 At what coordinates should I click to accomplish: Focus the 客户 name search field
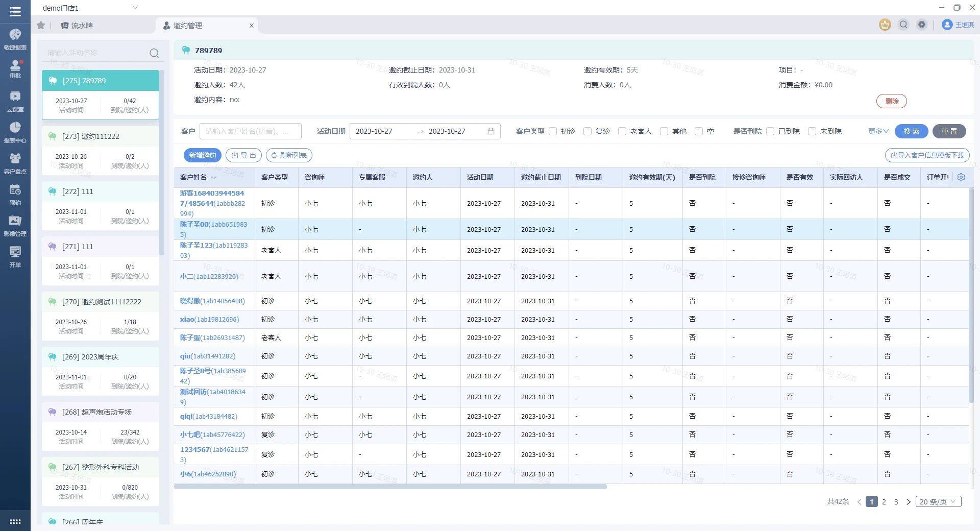tap(250, 131)
